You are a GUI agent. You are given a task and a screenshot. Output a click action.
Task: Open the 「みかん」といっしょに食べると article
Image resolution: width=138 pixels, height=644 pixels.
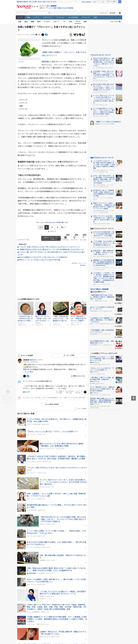pos(52,431)
